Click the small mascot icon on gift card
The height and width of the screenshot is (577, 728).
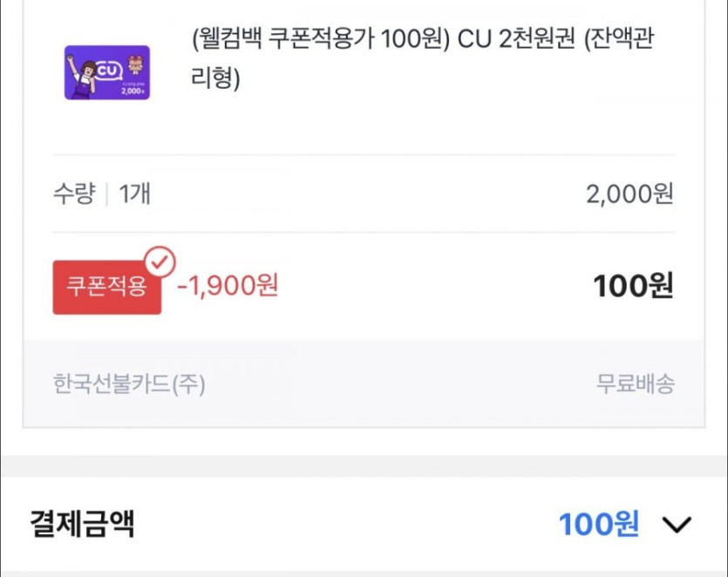click(x=134, y=64)
